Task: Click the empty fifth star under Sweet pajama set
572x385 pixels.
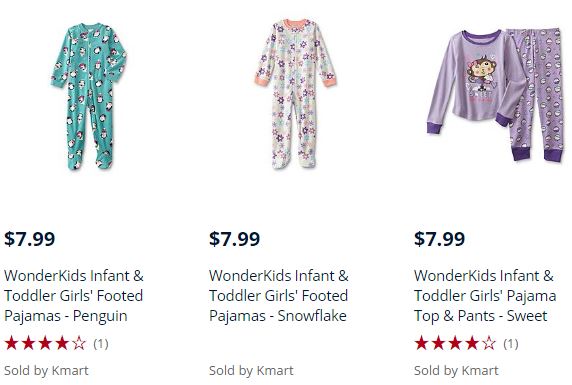Action: (489, 343)
